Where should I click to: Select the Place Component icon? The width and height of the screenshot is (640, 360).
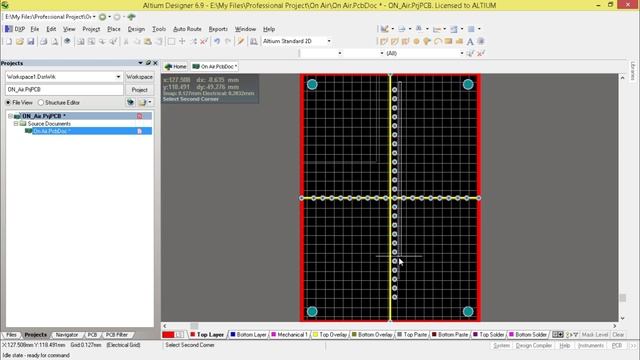point(481,41)
